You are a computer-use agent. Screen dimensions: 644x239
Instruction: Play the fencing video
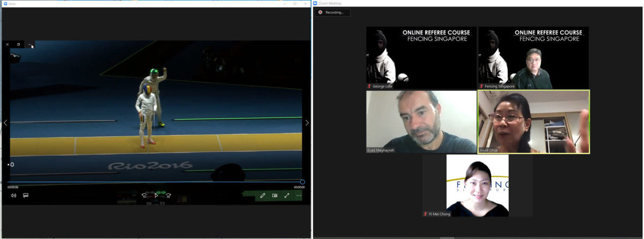[x=156, y=195]
